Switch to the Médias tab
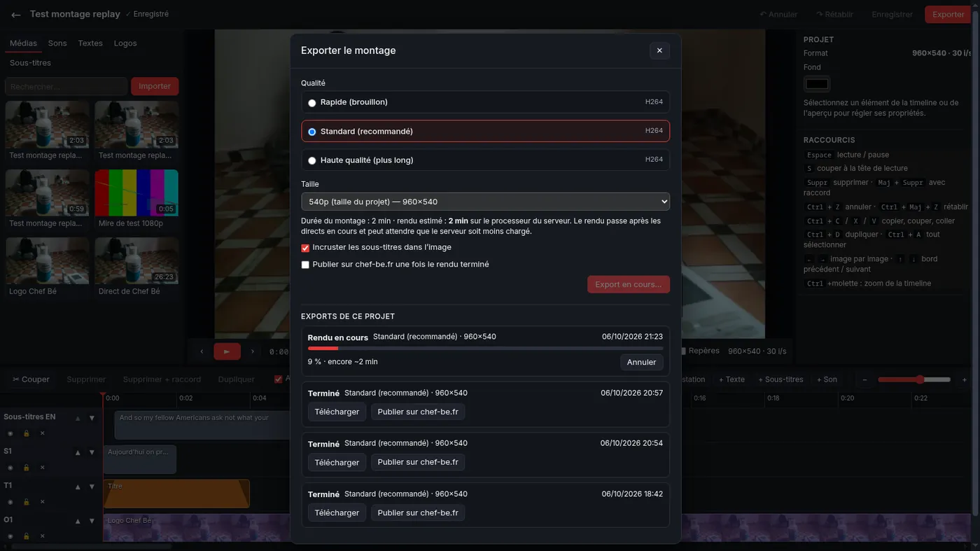980x551 pixels. click(23, 43)
